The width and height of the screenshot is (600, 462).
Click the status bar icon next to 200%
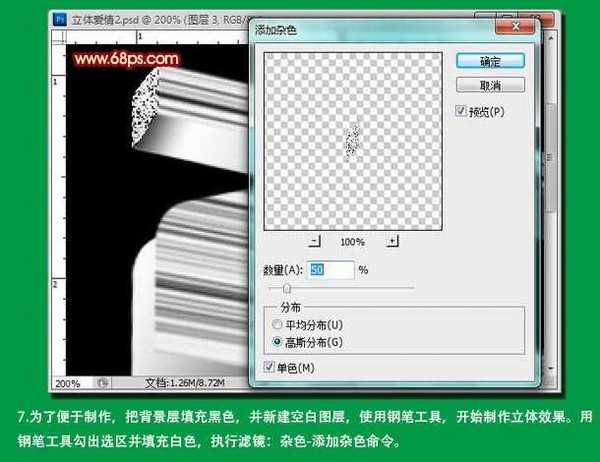coord(102,383)
